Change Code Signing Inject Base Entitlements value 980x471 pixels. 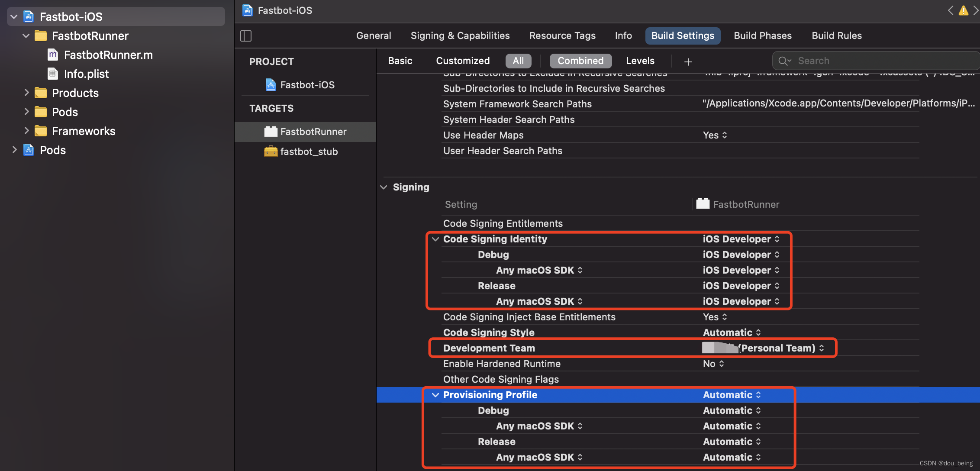coord(715,317)
